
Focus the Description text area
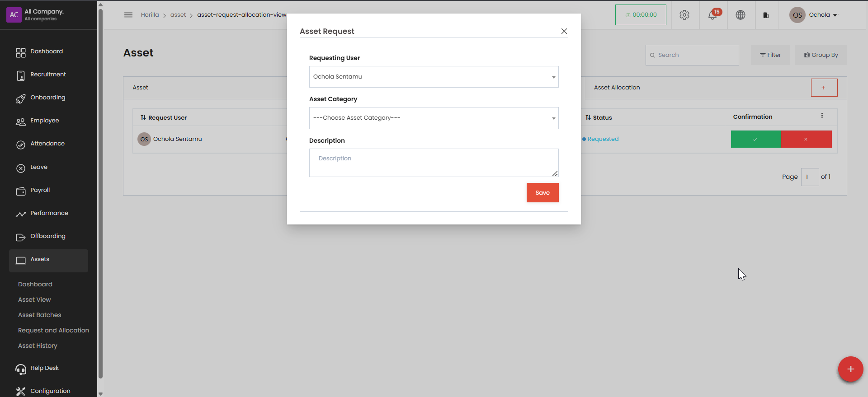(434, 163)
